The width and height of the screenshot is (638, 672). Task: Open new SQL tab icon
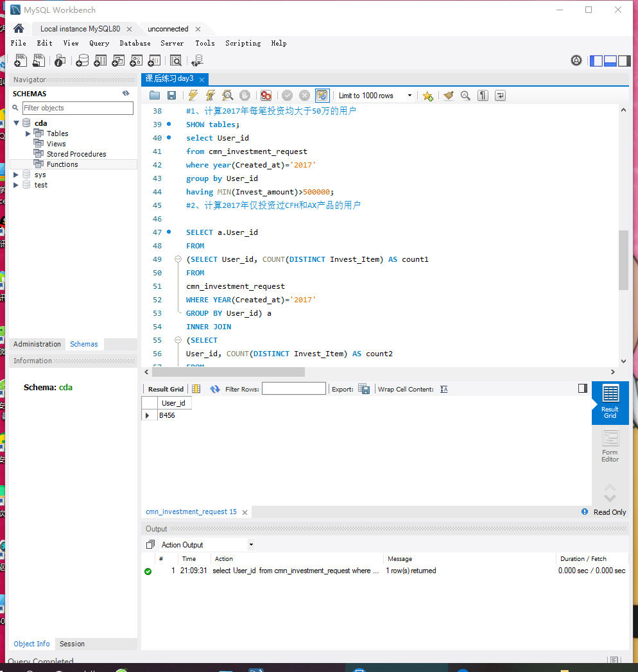click(x=21, y=60)
